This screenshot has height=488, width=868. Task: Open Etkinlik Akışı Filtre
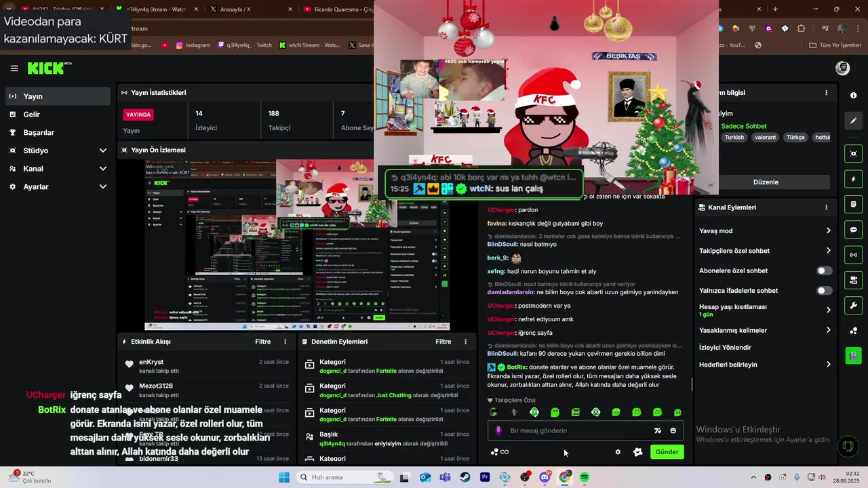pyautogui.click(x=263, y=342)
